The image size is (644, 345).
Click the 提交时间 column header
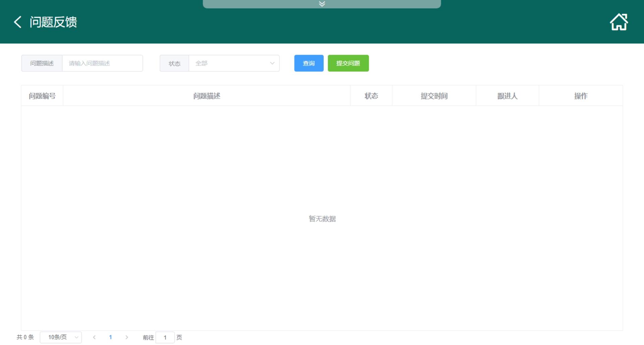click(x=434, y=96)
